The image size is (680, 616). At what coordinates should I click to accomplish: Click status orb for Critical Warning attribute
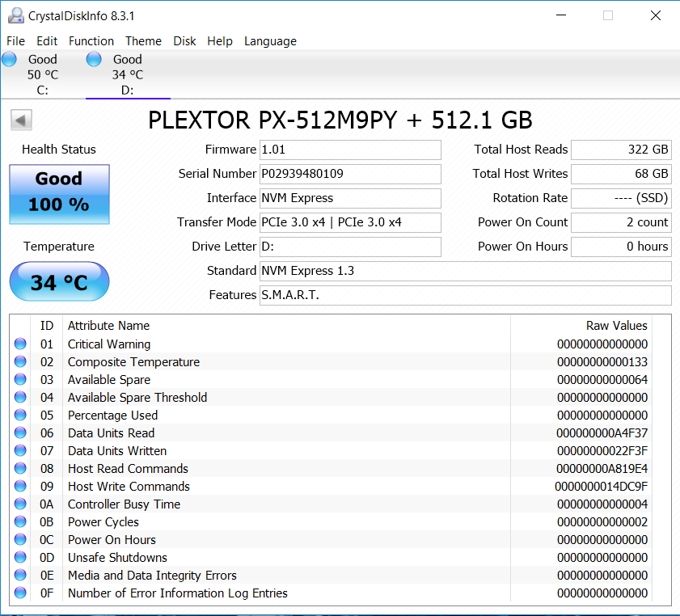click(20, 344)
